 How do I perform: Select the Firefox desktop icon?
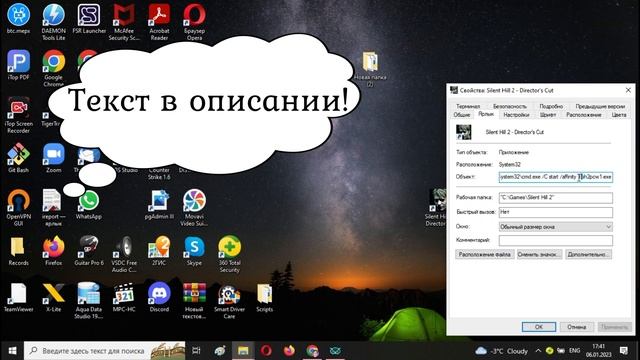click(53, 251)
